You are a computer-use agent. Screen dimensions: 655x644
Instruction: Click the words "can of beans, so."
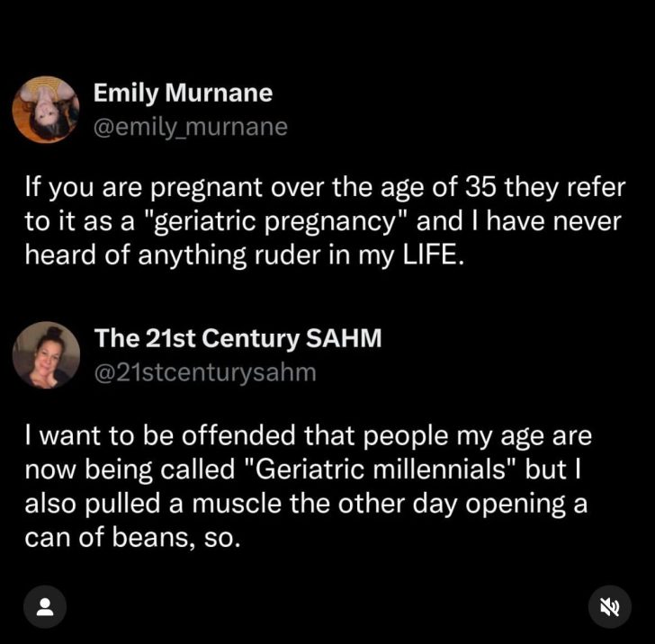[x=134, y=537]
